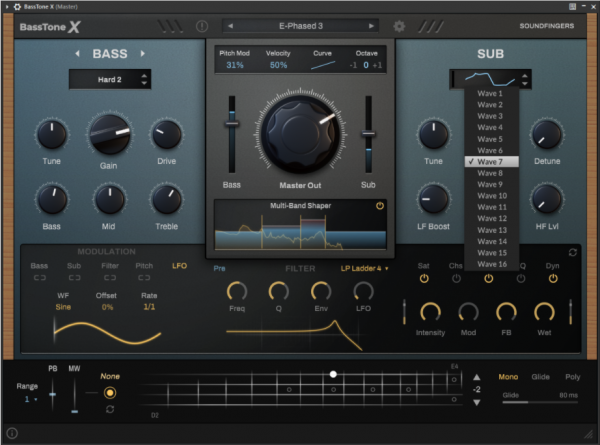Click the Glide time slider
The width and height of the screenshot is (600, 445).
pos(540,402)
